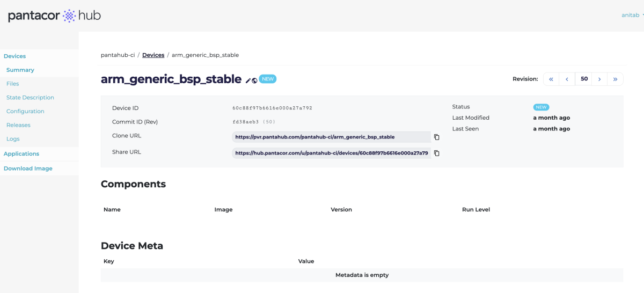Go to the next revision
644x293 pixels.
[x=599, y=79]
